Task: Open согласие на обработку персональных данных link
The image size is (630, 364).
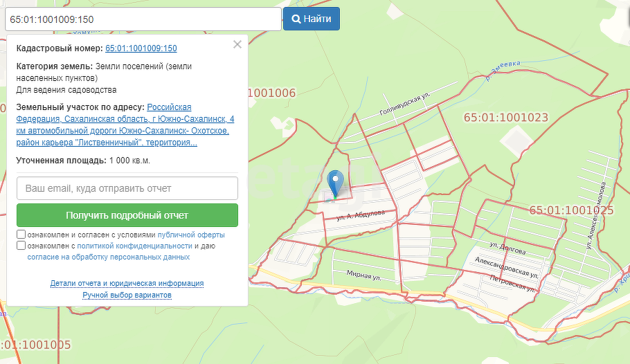Action: (108, 257)
